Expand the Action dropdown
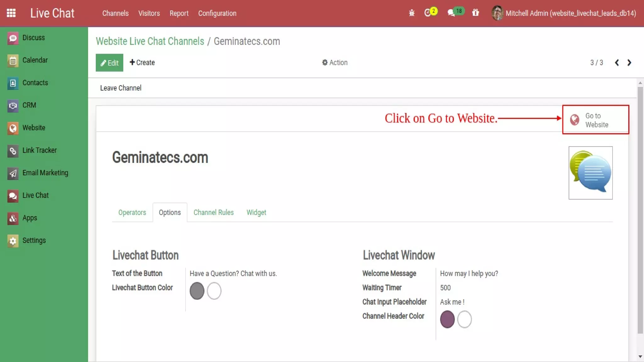Viewport: 644px width, 362px height. pyautogui.click(x=335, y=63)
